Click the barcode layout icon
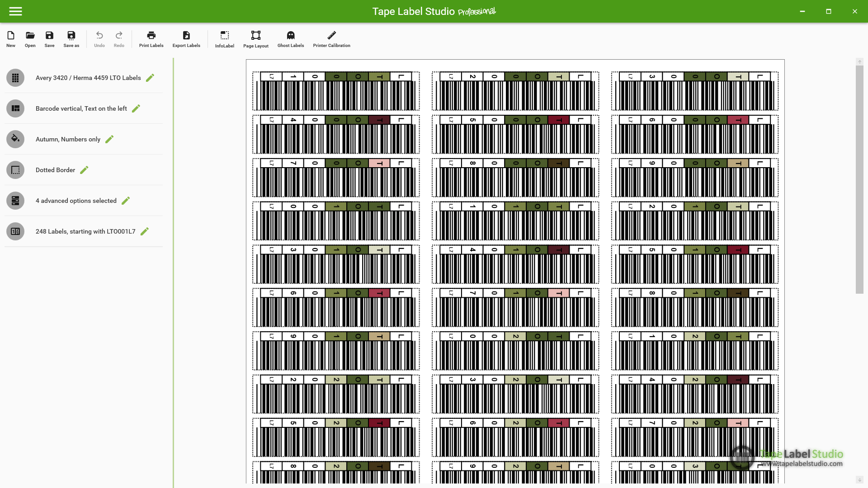The width and height of the screenshot is (868, 488). click(x=15, y=108)
